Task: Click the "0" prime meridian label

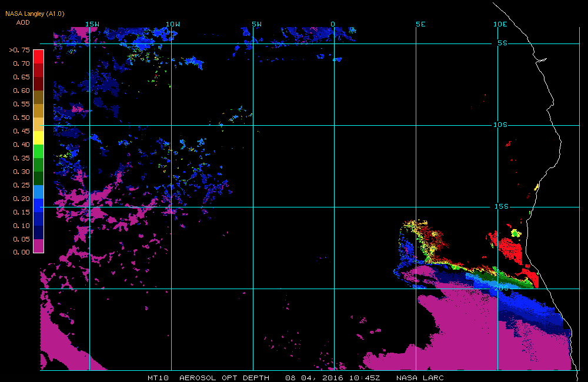Action: click(333, 24)
